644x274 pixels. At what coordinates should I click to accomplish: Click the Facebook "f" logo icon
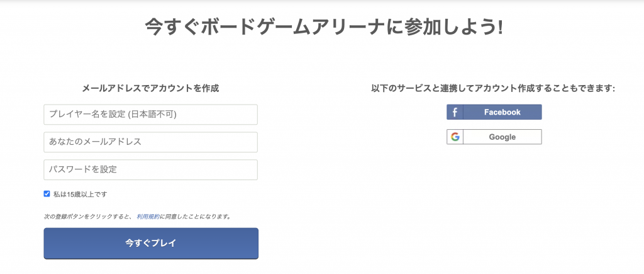[455, 112]
